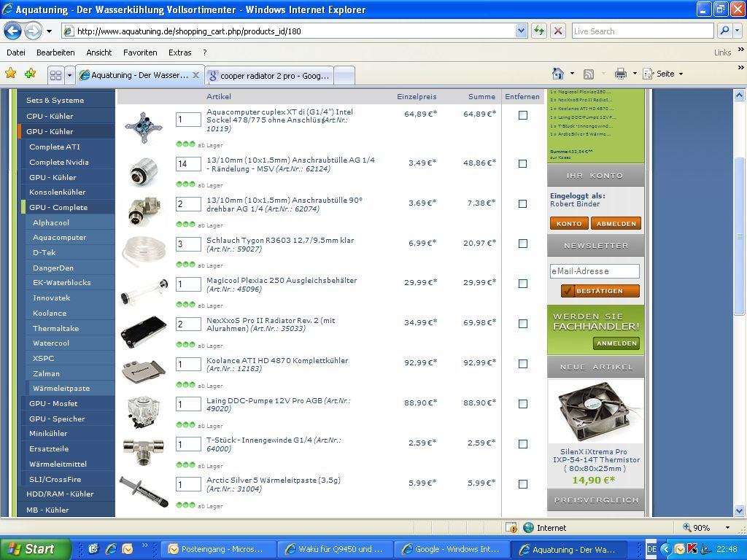Viewport: 747px width, 560px height.
Task: Check Entfernen box for Anschraubtülle 90° drehbar
Action: coord(522,203)
